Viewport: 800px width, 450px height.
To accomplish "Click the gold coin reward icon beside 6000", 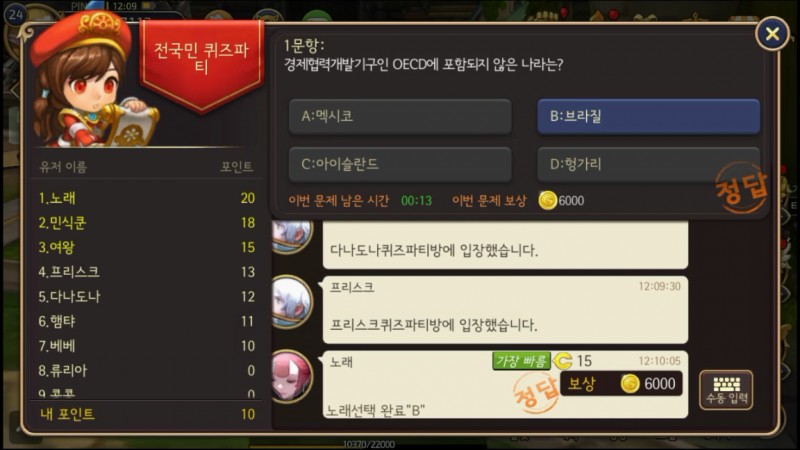I will coord(548,201).
